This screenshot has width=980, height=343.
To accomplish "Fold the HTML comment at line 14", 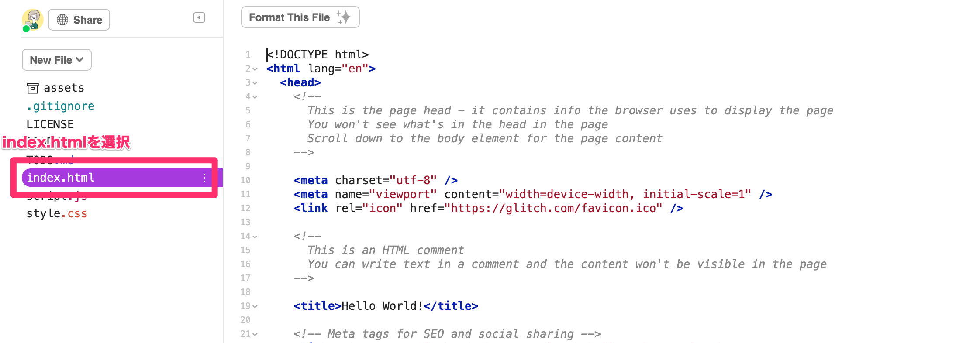I will [x=255, y=237].
